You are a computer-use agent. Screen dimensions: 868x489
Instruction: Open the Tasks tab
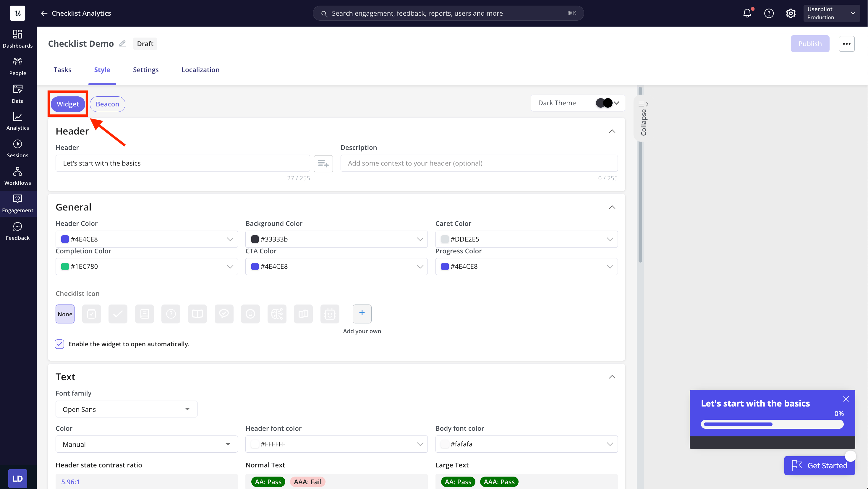point(62,70)
